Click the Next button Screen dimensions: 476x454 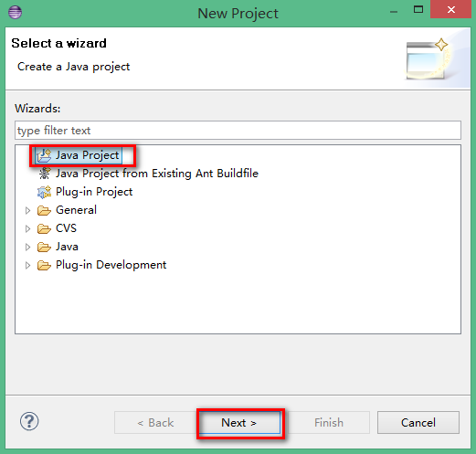tap(239, 423)
